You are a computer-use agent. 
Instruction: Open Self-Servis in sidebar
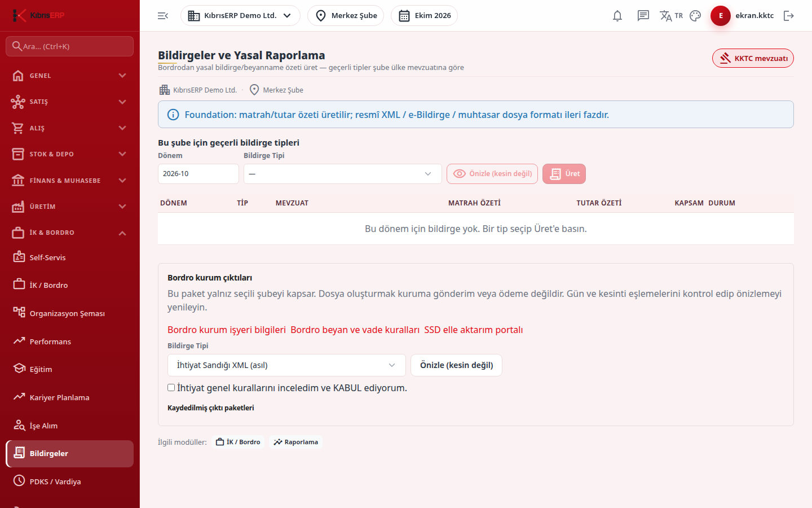pos(69,257)
